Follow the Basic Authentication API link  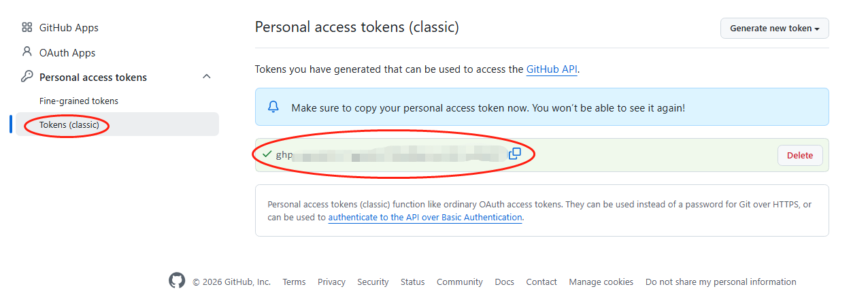pyautogui.click(x=425, y=218)
